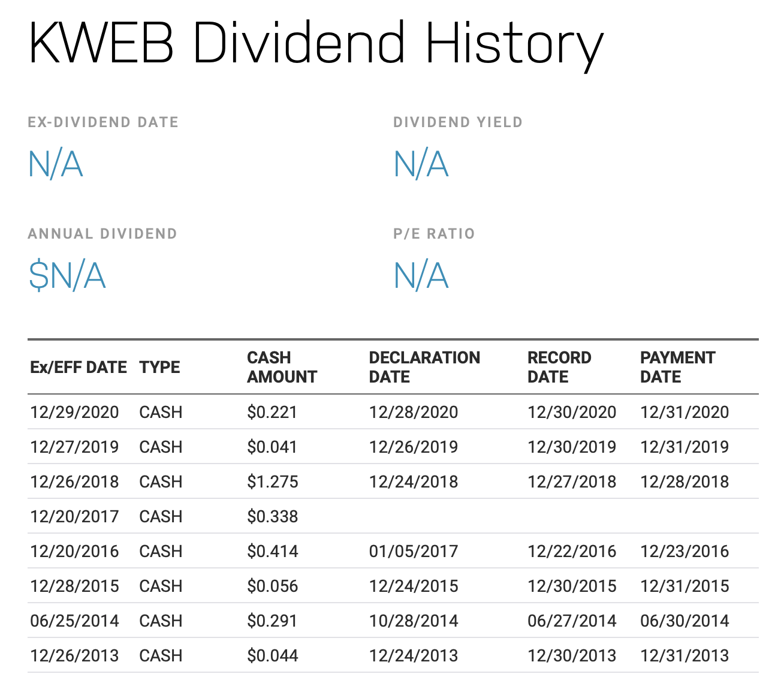Select the EX-DIVIDEND DATE label

coord(103,122)
